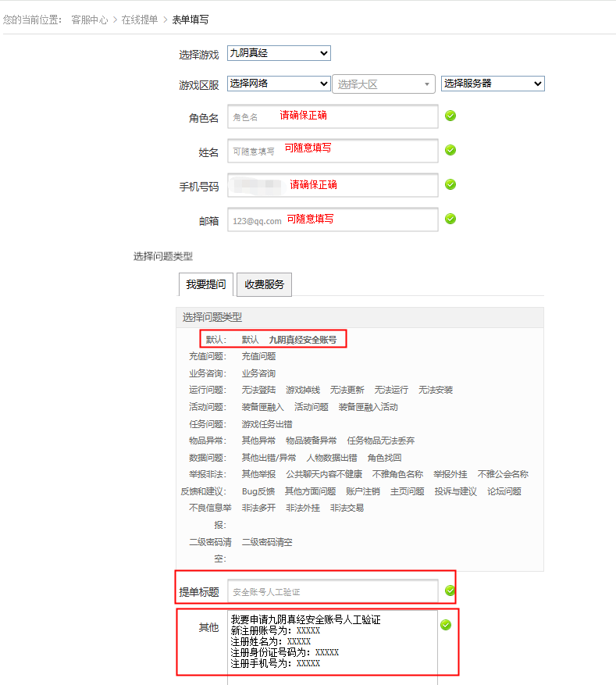616x685 pixels.
Task: Open the 选择游戏 dropdown showing 九阴真经
Action: (279, 53)
